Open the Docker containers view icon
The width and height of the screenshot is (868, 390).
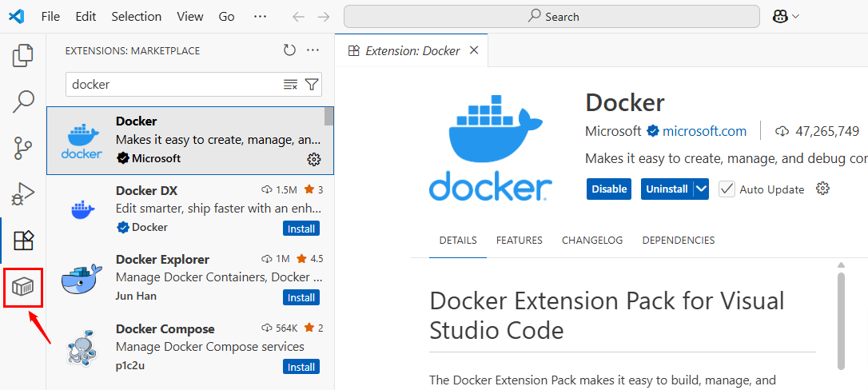coord(23,287)
